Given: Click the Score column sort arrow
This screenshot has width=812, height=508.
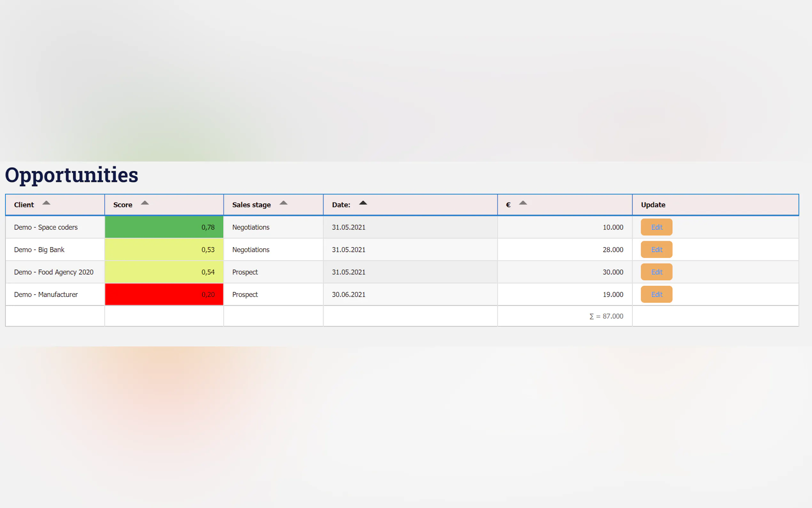Looking at the screenshot, I should (x=145, y=203).
